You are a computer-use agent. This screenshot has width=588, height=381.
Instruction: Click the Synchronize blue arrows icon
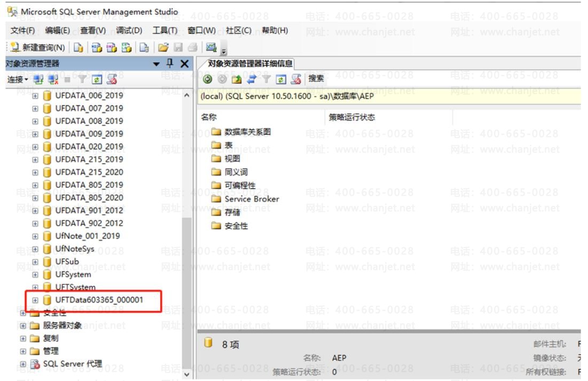tap(252, 78)
